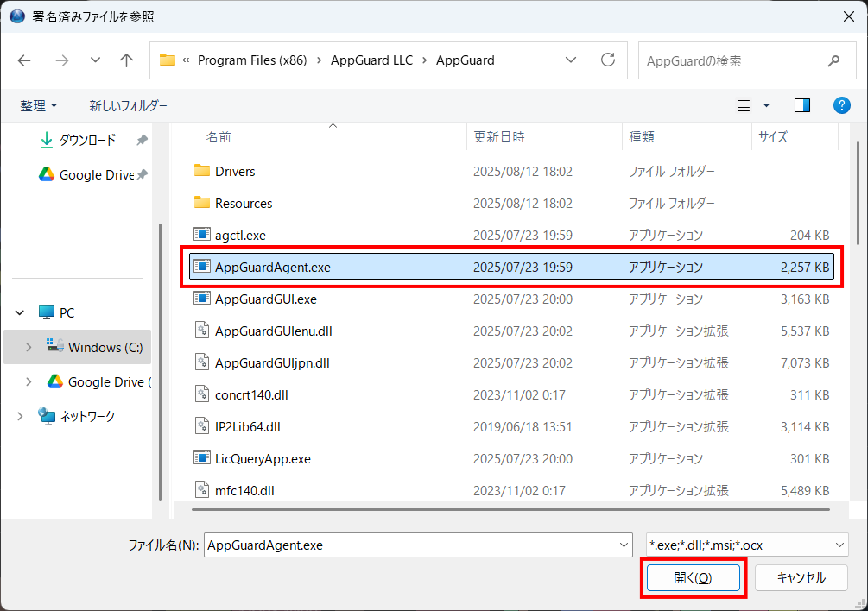The image size is (868, 611).
Task: Click the help question mark icon
Action: [x=842, y=105]
